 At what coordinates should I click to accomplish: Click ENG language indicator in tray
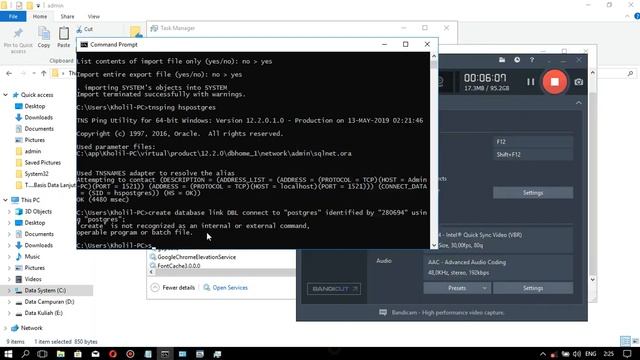[591, 354]
